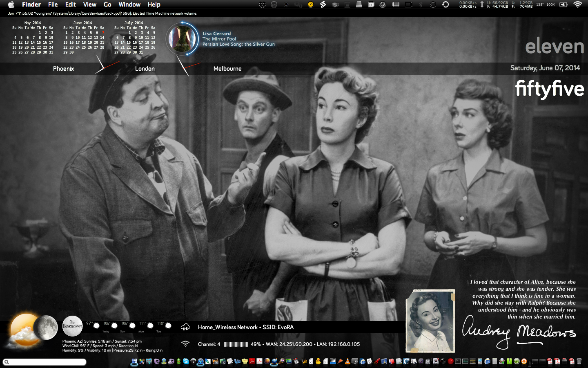Open the File menu
588x368 pixels.
[53, 4]
